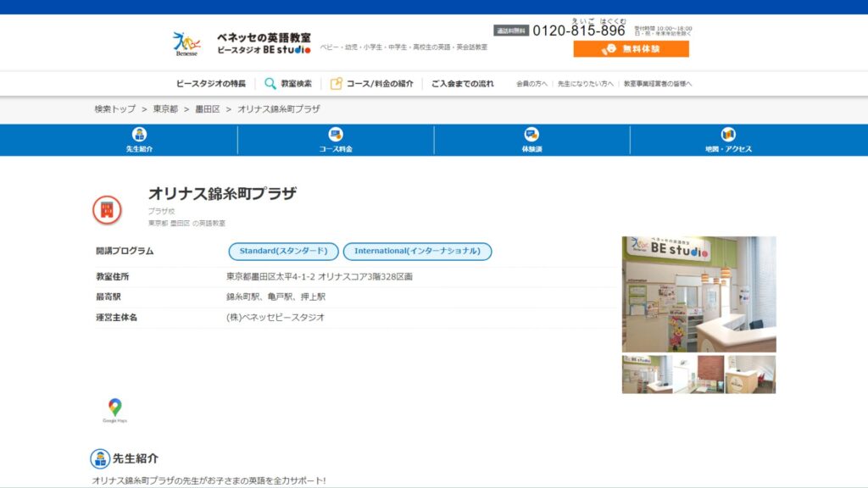The height and width of the screenshot is (488, 868).
Task: Click the red building icon beside the classroom title
Action: [x=107, y=210]
